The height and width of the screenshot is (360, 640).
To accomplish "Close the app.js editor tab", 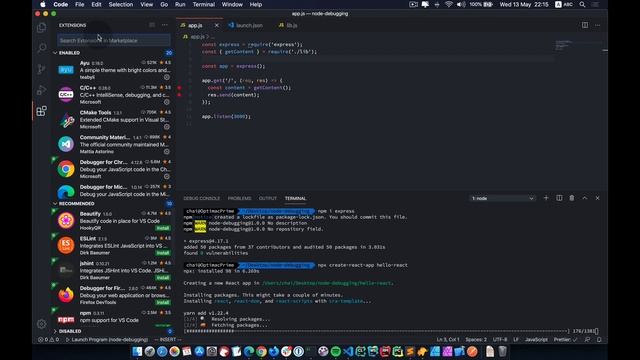I will pyautogui.click(x=217, y=25).
